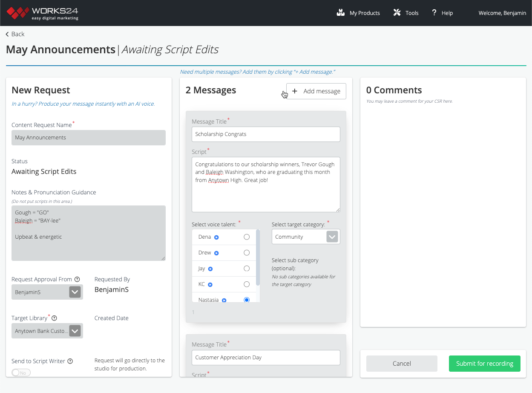Click Scholarship Congrats message title field
This screenshot has width=532, height=393.
(x=266, y=134)
